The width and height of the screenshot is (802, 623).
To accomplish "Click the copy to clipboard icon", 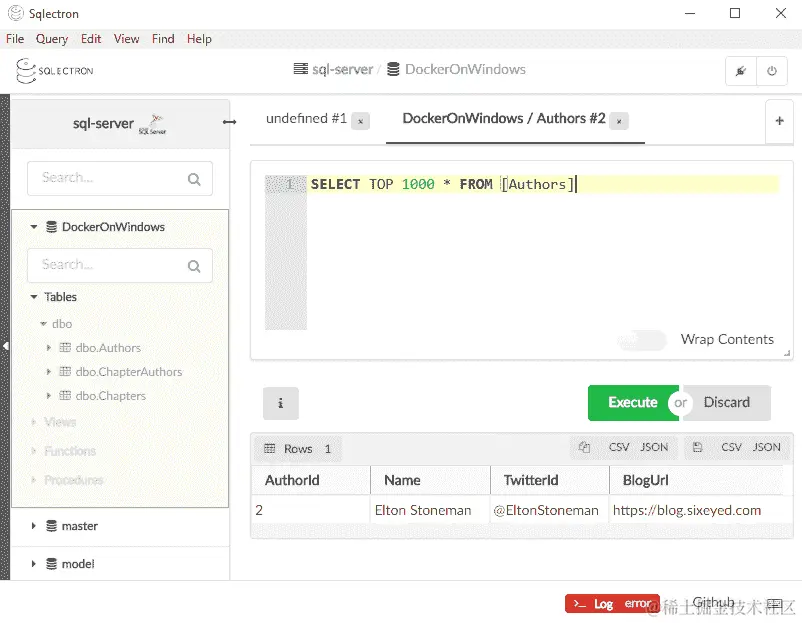I will [584, 448].
